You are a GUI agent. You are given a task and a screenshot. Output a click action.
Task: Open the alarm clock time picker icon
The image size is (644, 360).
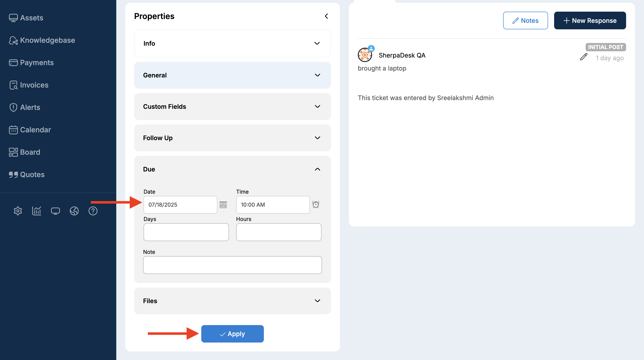(x=316, y=205)
